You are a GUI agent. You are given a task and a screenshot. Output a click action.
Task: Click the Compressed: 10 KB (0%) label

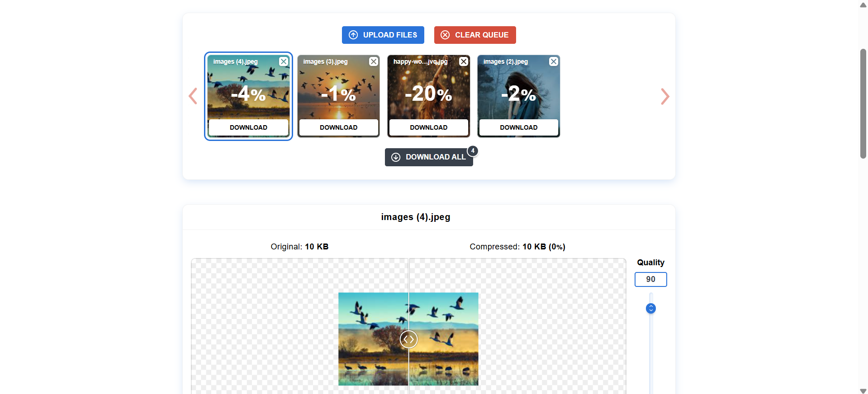click(517, 247)
